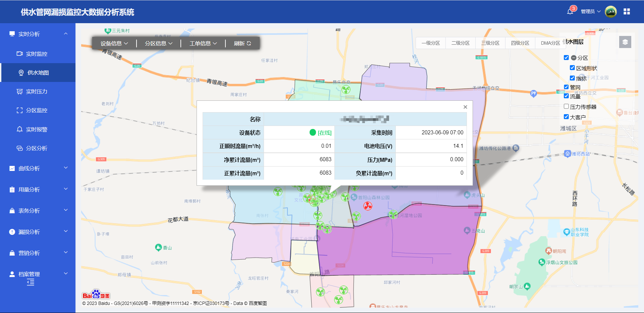Image resolution: width=644 pixels, height=313 pixels.
Task: Enable the 压力传感器 layer checkbox
Action: click(566, 106)
